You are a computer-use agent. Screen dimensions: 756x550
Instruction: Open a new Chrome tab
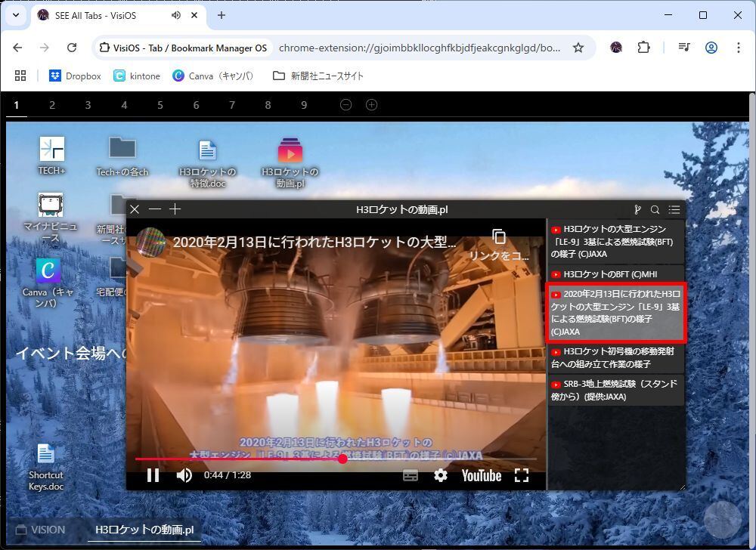pos(222,15)
